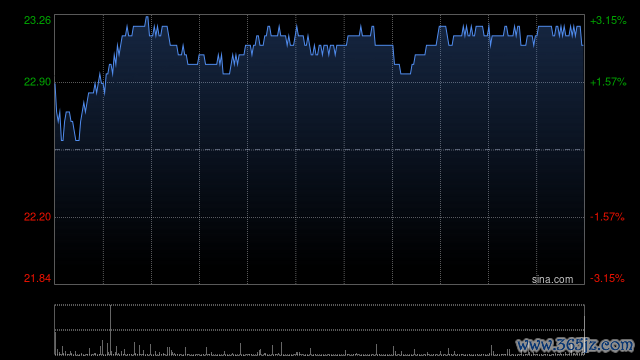Screen dimensions: 640x360
Task: Open the sina.com watermark link
Action: click(x=552, y=280)
